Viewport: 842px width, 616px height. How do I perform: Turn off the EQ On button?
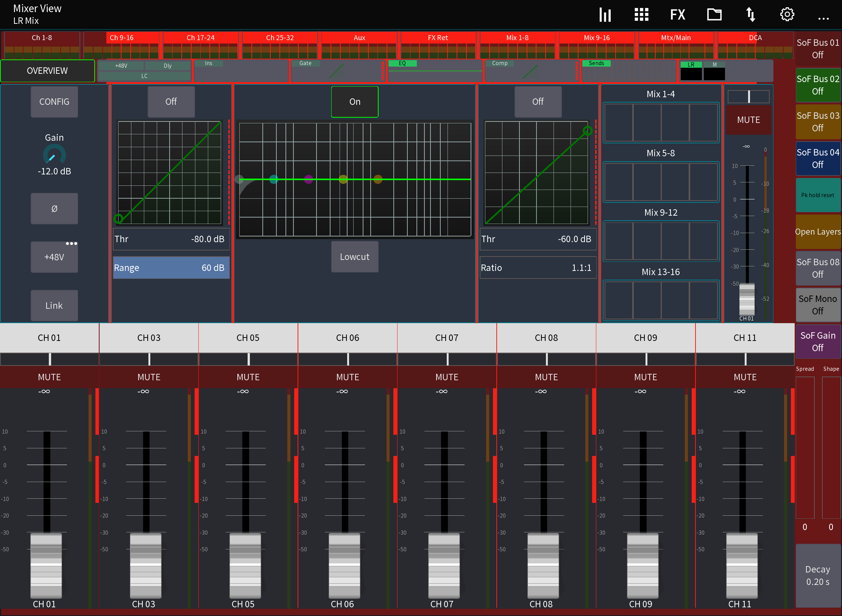354,101
